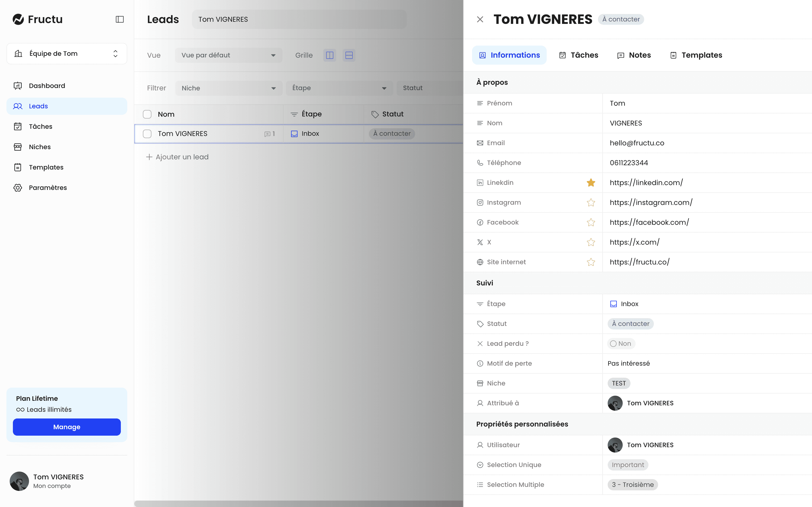812x507 pixels.
Task: Star the Instagram field as favorite
Action: pos(590,203)
